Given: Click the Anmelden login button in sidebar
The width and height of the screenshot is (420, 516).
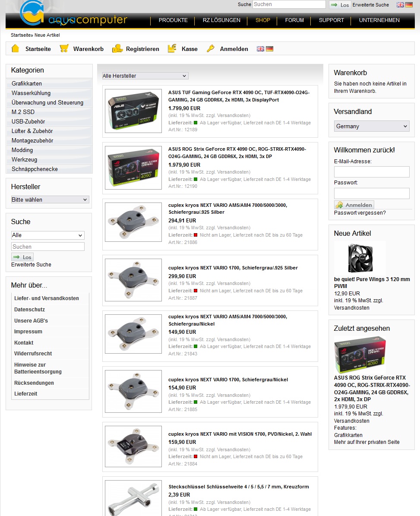Looking at the screenshot, I should tap(354, 205).
